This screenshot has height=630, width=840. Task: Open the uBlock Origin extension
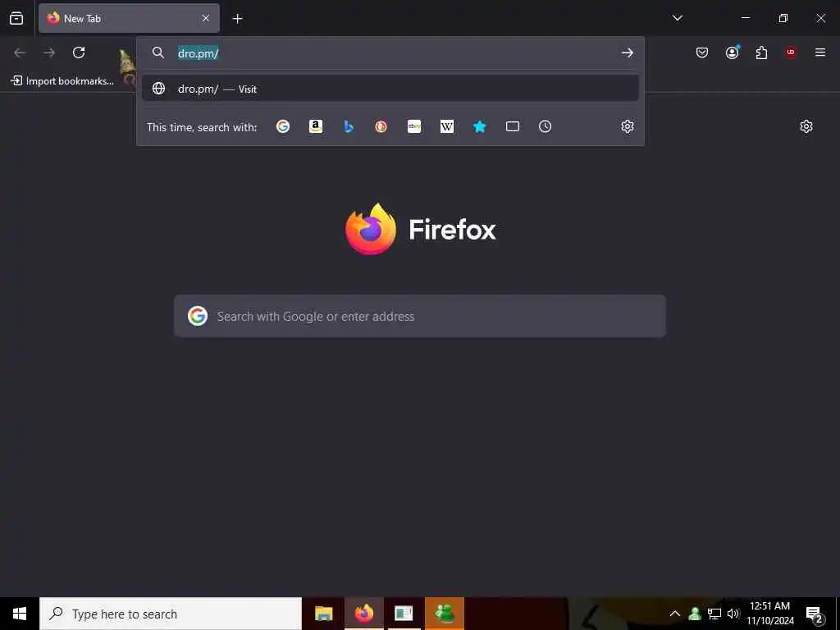[791, 52]
